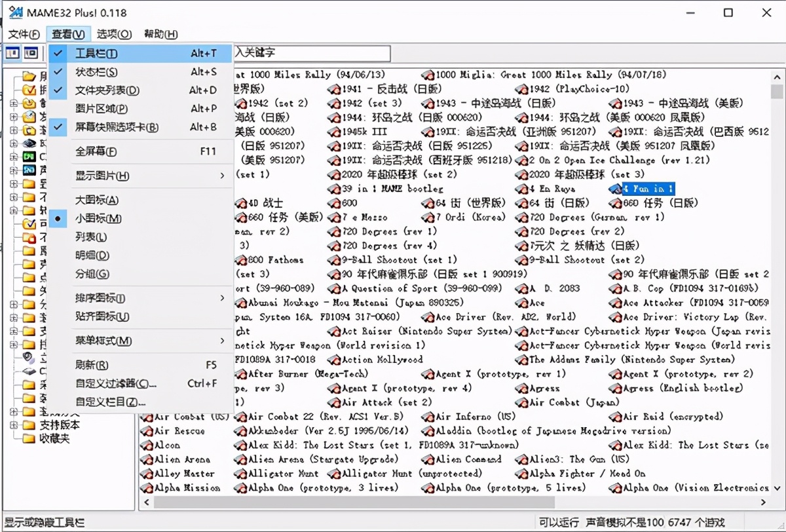Click the 收藏夹 folder icon in tree
The height and width of the screenshot is (532, 786).
coord(29,439)
